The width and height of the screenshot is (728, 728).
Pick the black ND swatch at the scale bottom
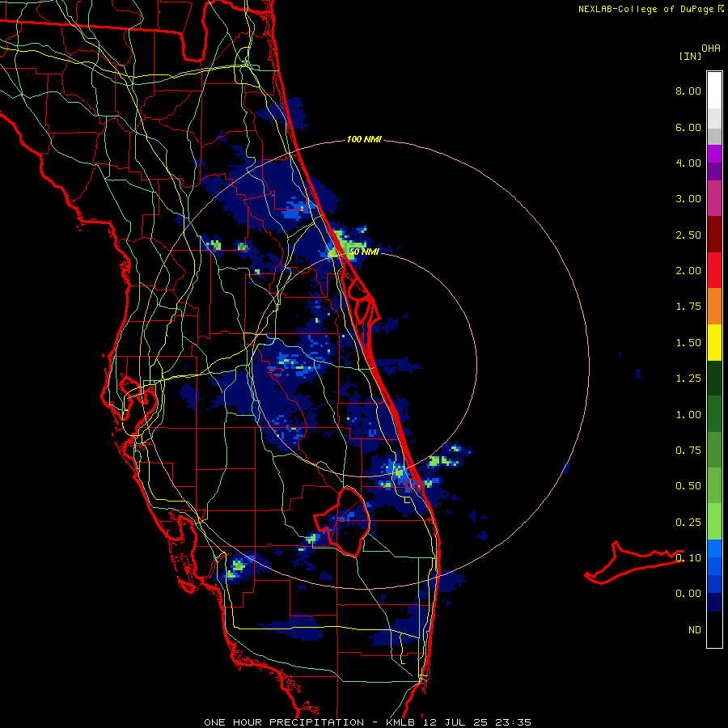tap(714, 629)
